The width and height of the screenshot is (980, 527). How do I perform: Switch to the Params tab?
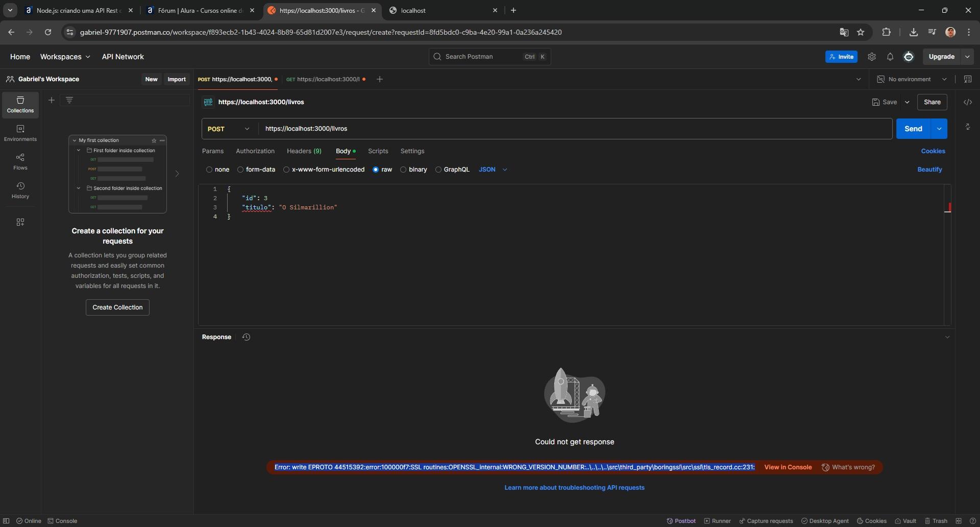213,151
